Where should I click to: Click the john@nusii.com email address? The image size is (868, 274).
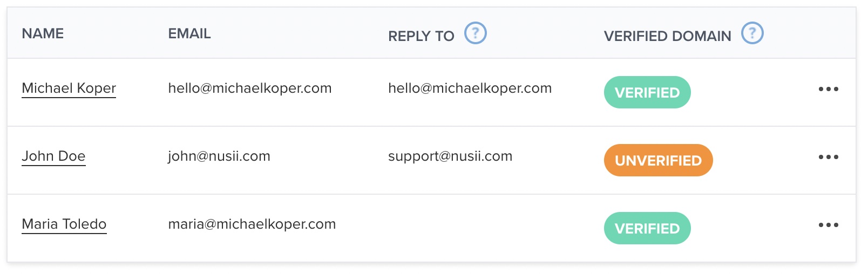click(x=219, y=156)
